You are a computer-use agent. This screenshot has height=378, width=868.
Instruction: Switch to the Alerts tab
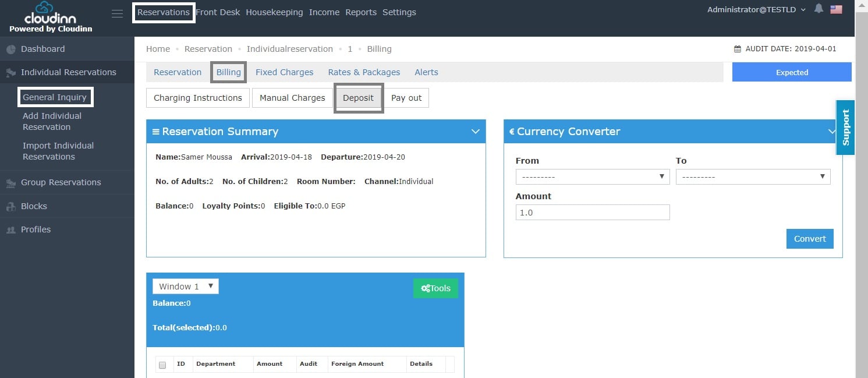(426, 72)
